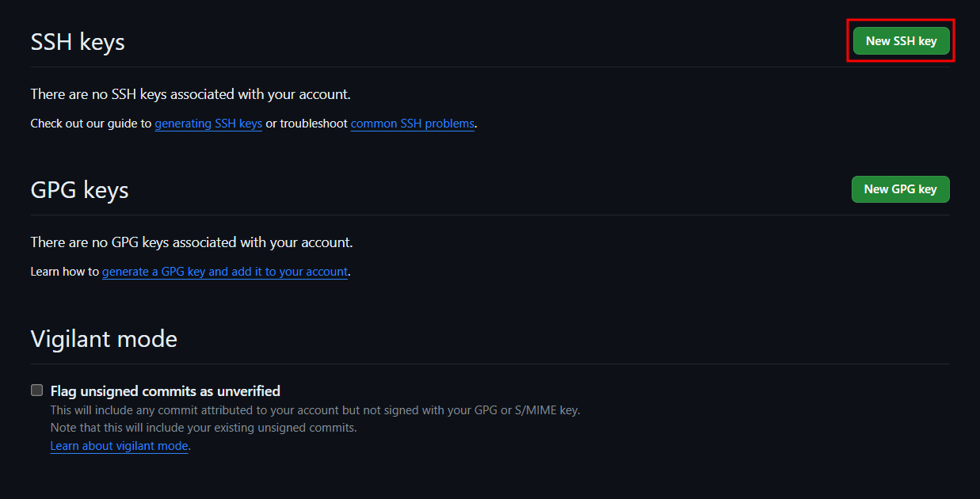Select the SSH keys section heading
980x499 pixels.
[78, 41]
